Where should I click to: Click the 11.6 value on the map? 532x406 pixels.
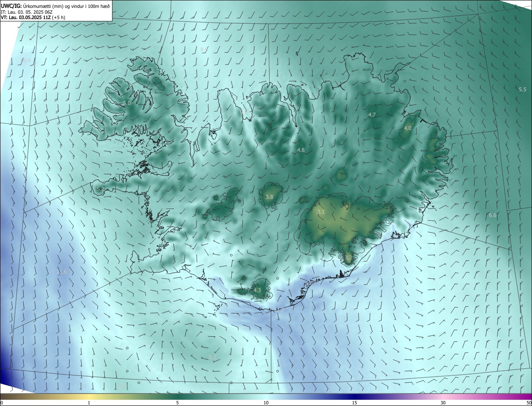pyautogui.click(x=62, y=272)
